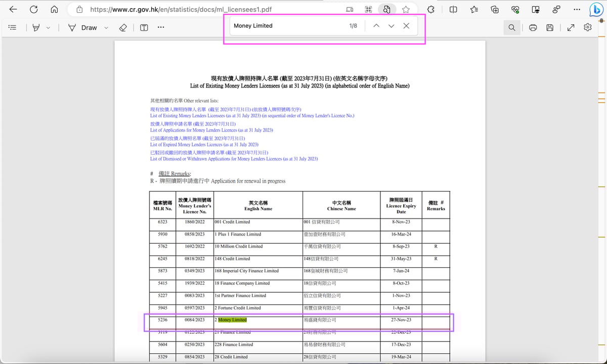
Task: Jump to next search result
Action: pyautogui.click(x=391, y=26)
